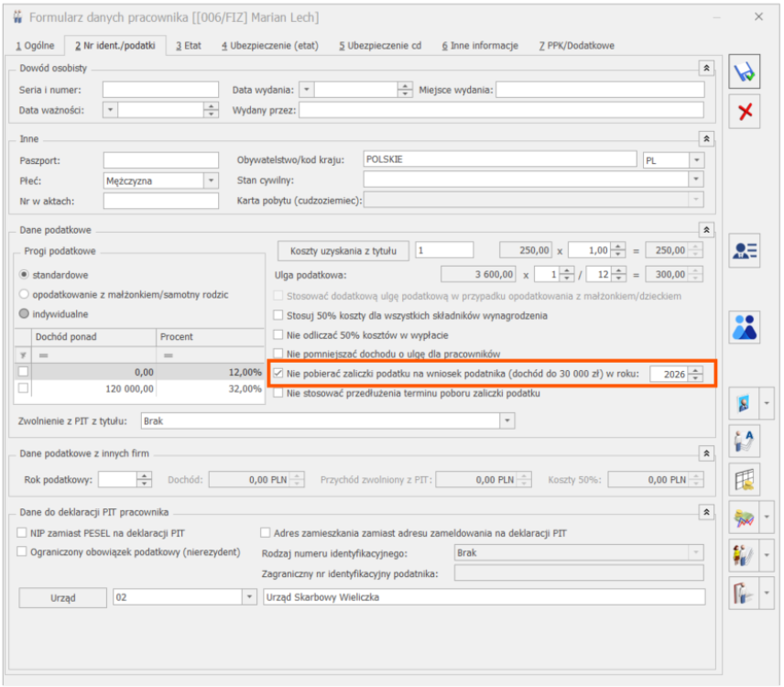Click the person with letter A icon

(x=744, y=441)
